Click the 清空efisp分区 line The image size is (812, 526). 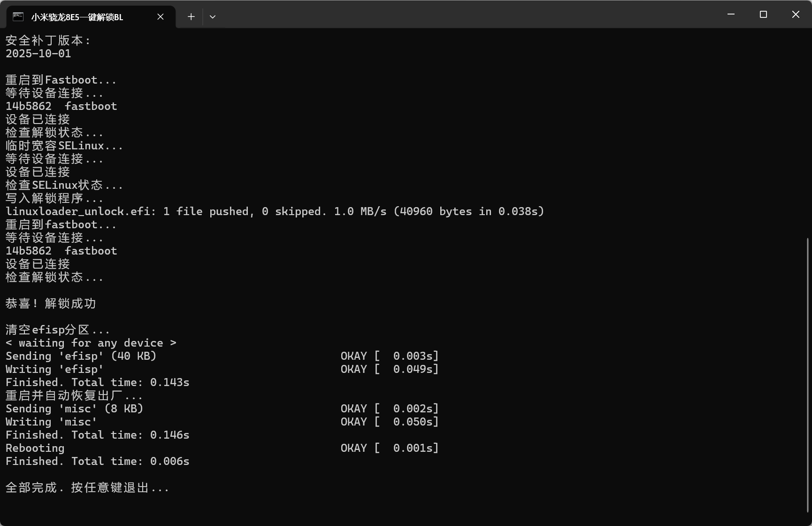pyautogui.click(x=58, y=330)
